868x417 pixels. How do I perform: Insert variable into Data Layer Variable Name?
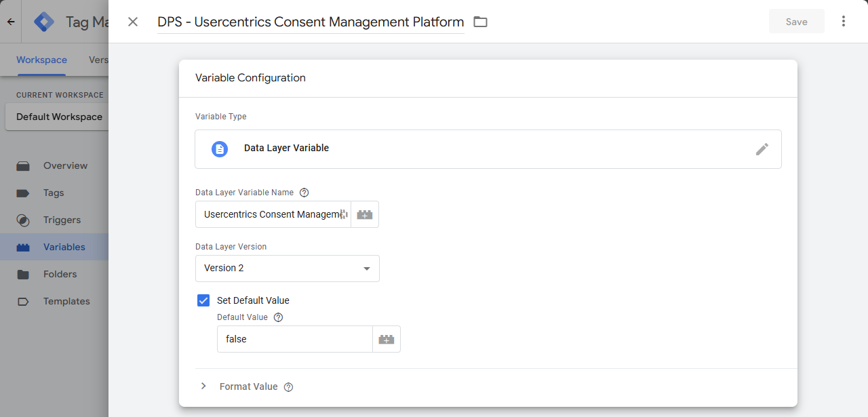365,214
